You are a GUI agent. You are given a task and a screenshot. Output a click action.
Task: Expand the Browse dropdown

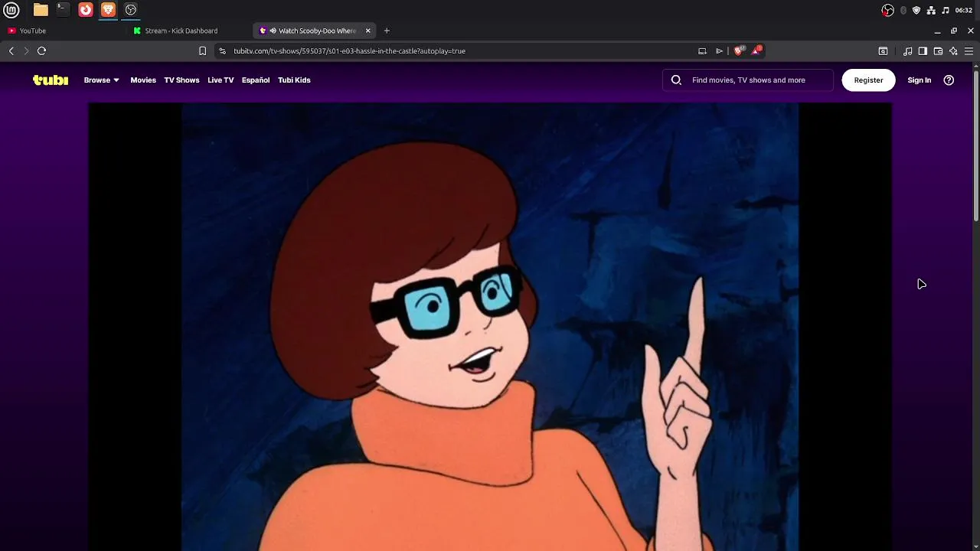[101, 80]
